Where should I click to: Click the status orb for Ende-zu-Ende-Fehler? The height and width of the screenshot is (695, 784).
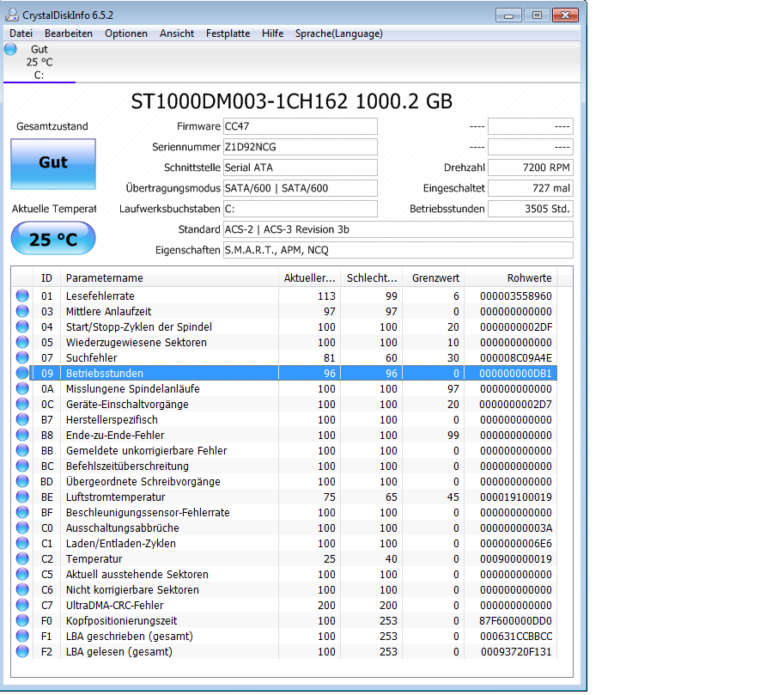(x=22, y=435)
